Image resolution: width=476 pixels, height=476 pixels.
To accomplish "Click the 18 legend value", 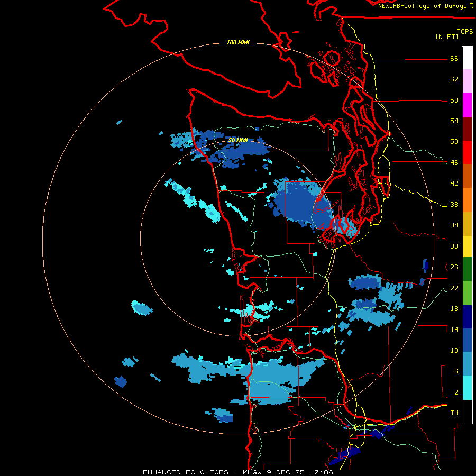I will click(454, 309).
